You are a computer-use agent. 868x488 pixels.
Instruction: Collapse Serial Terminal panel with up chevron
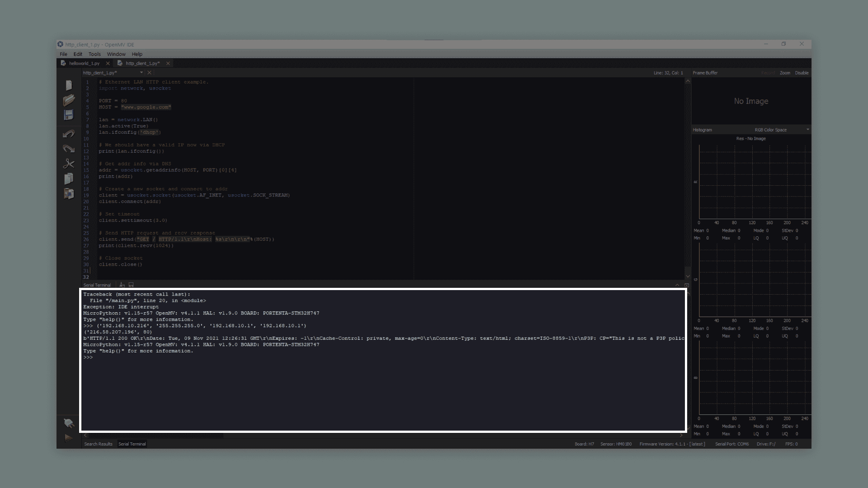pyautogui.click(x=677, y=285)
